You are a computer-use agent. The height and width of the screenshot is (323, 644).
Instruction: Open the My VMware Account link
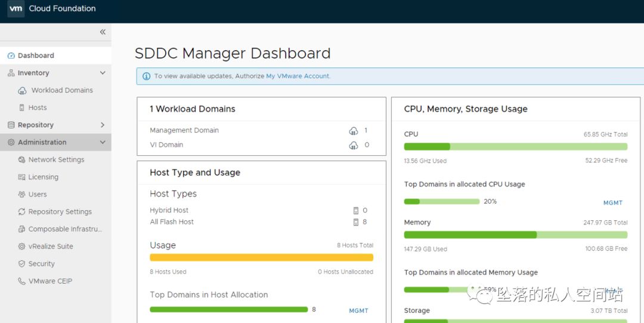click(x=298, y=76)
